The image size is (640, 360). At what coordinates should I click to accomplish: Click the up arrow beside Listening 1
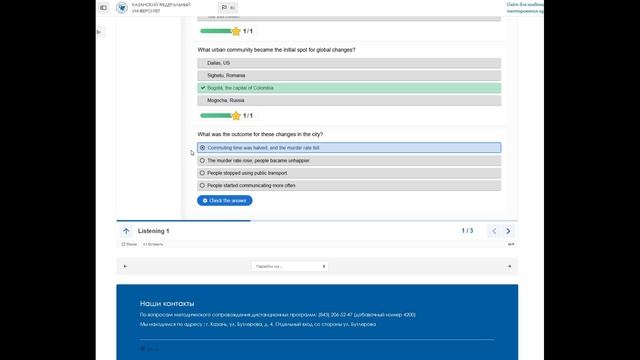click(x=126, y=231)
